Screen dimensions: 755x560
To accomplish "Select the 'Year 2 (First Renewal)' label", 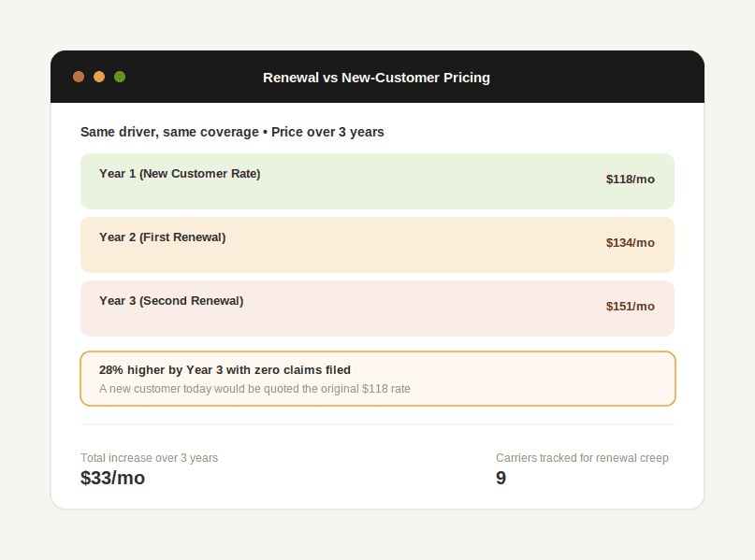I will pos(162,237).
